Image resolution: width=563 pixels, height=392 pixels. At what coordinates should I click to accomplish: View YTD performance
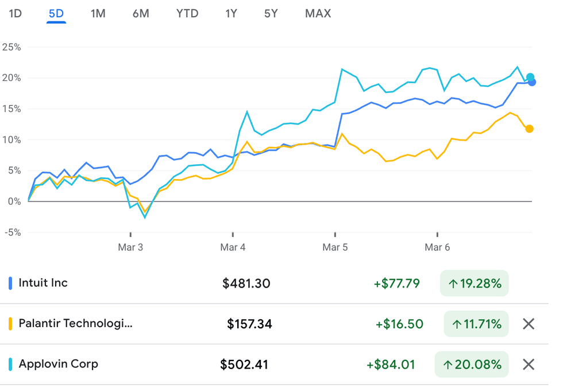187,13
